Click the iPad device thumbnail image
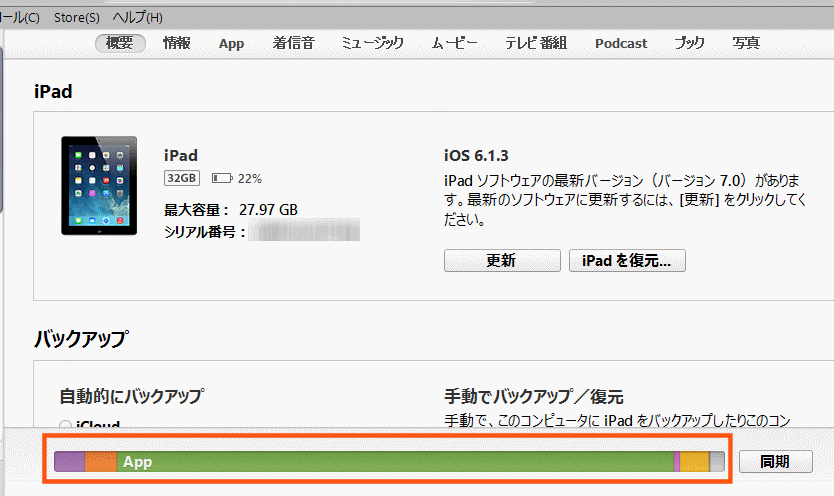This screenshot has height=496, width=834. 98,185
